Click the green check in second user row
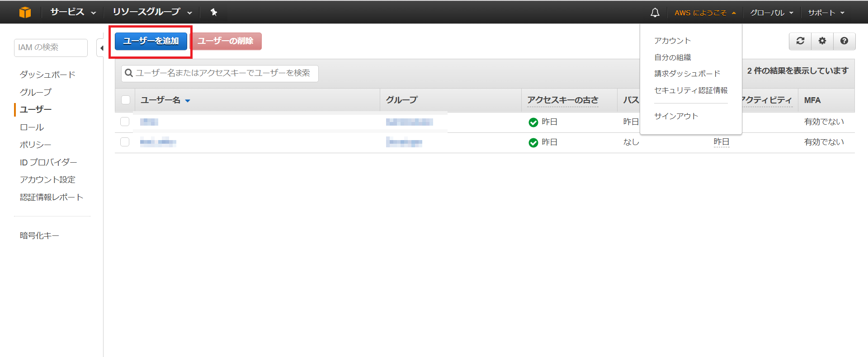 tap(533, 142)
